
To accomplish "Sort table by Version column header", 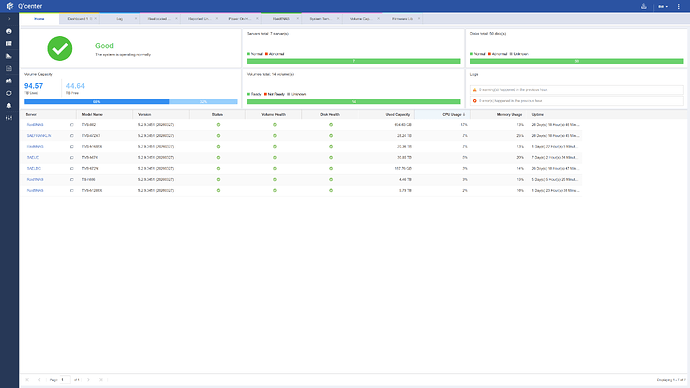I will coord(161,114).
